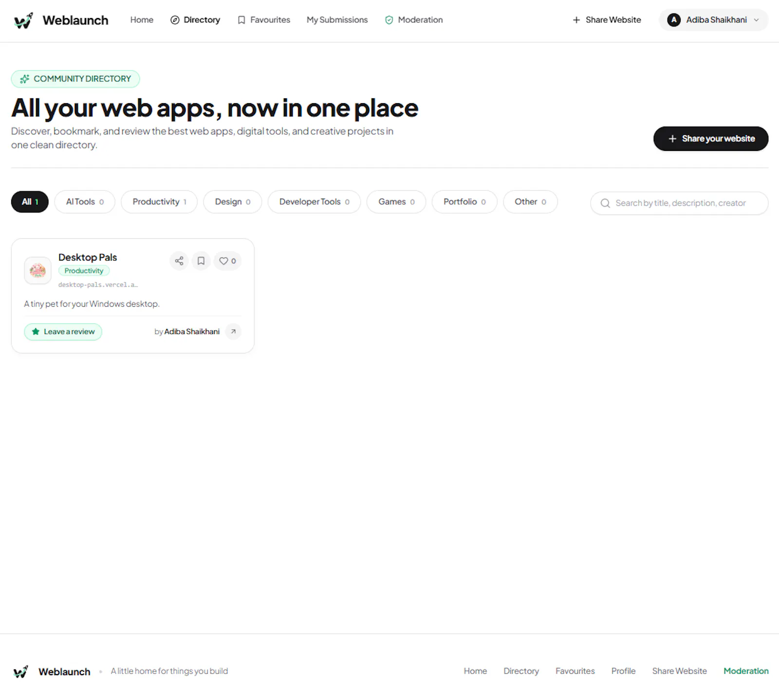The height and width of the screenshot is (700, 779).
Task: Open footer Share Website link
Action: tap(679, 671)
